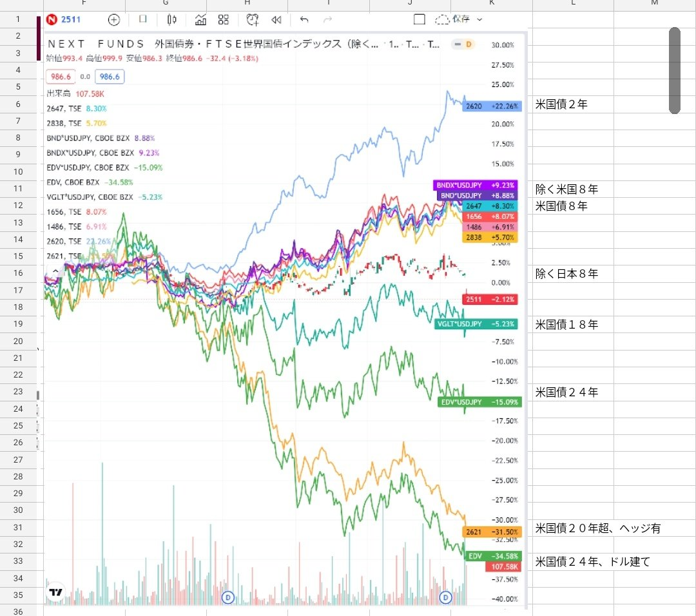
Task: Click the TradingView logo on the chart
Action: pos(56,592)
